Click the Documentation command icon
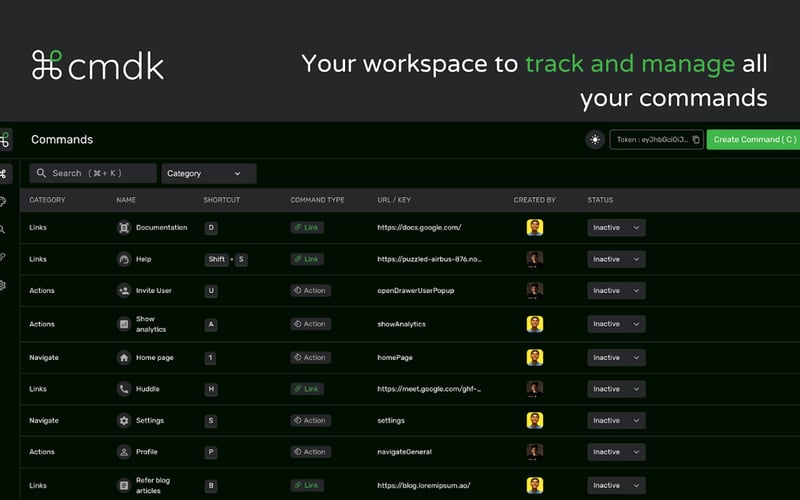800x500 pixels. 123,228
